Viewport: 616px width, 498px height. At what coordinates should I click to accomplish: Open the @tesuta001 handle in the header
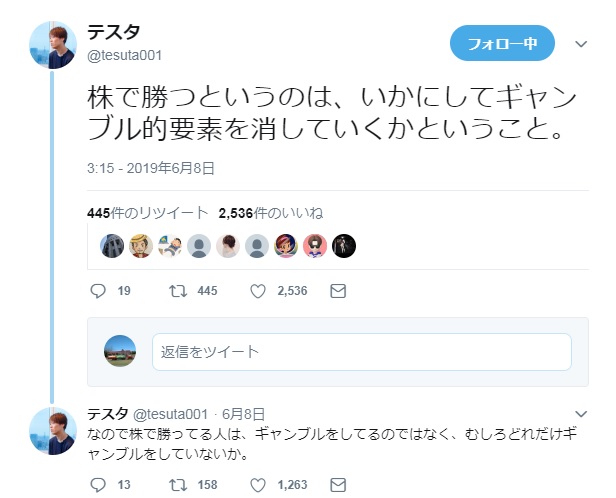tap(125, 55)
